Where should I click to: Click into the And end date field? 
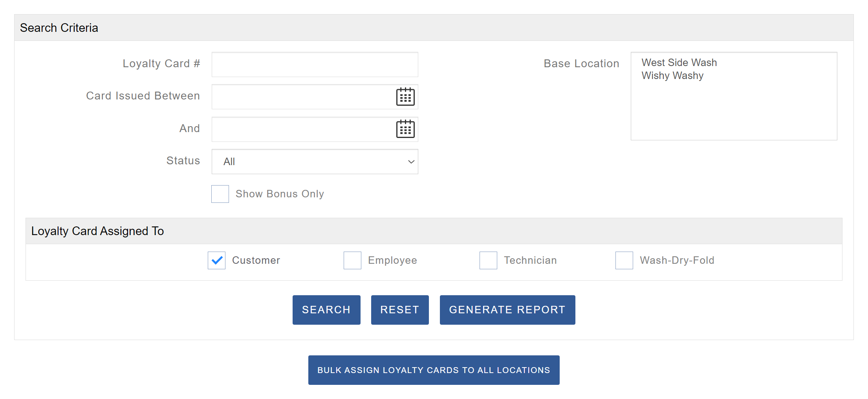pos(302,129)
